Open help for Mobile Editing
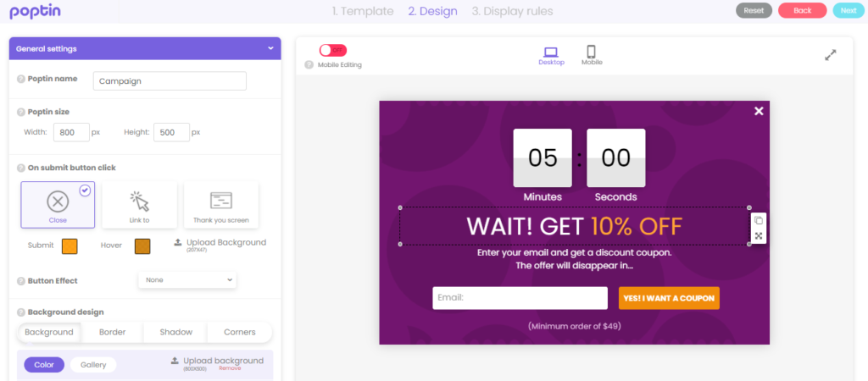The width and height of the screenshot is (868, 381). point(309,64)
